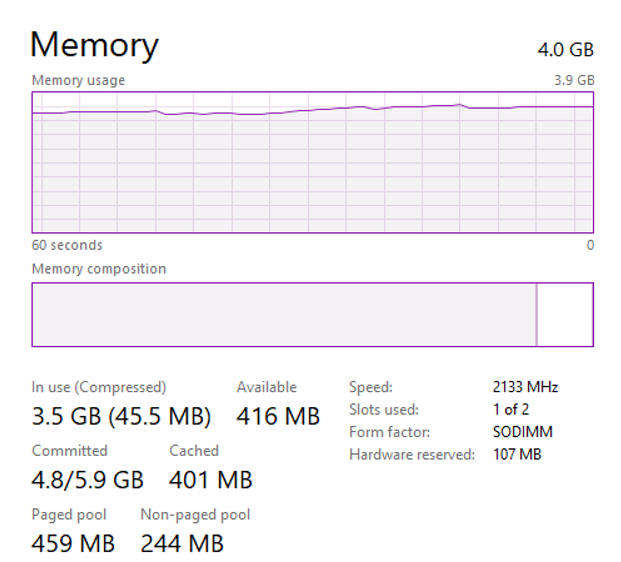Click the SODIMM form factor value

pos(522,432)
